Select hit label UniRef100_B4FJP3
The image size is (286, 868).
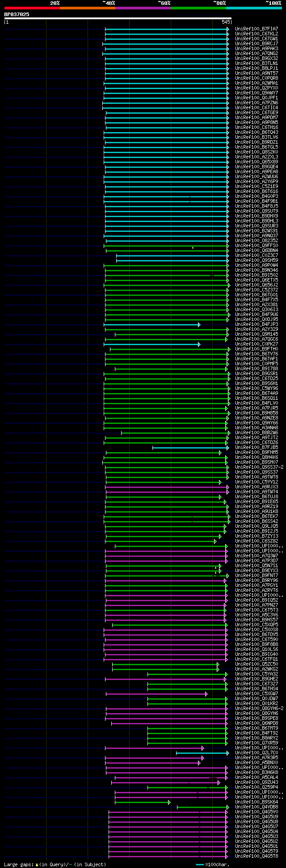pos(257,324)
